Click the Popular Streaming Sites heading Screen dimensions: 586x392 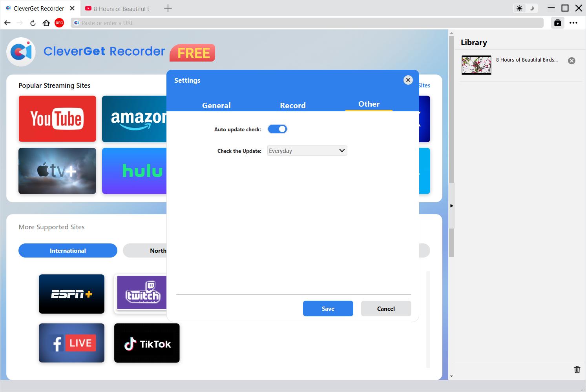pyautogui.click(x=55, y=85)
